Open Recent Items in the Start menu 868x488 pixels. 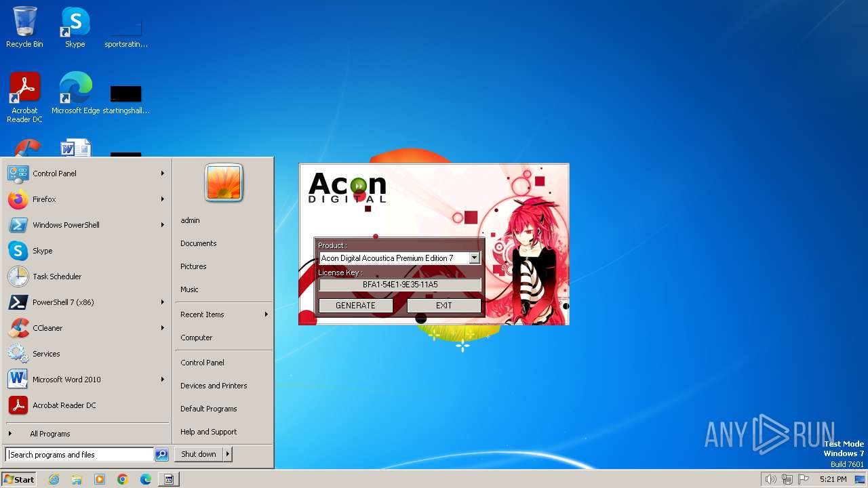pyautogui.click(x=224, y=314)
